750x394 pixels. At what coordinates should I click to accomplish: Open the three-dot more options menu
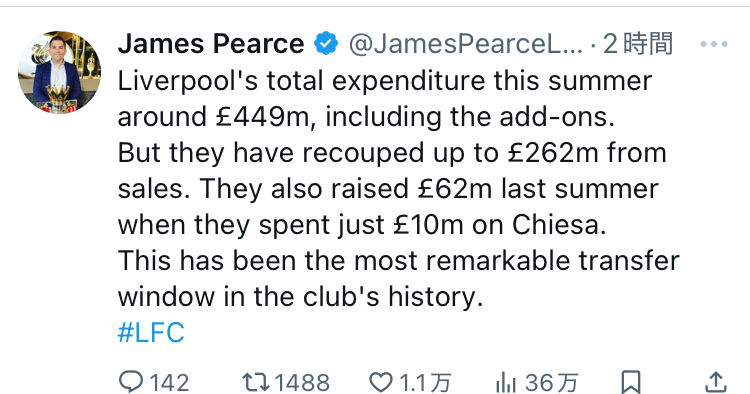point(714,44)
